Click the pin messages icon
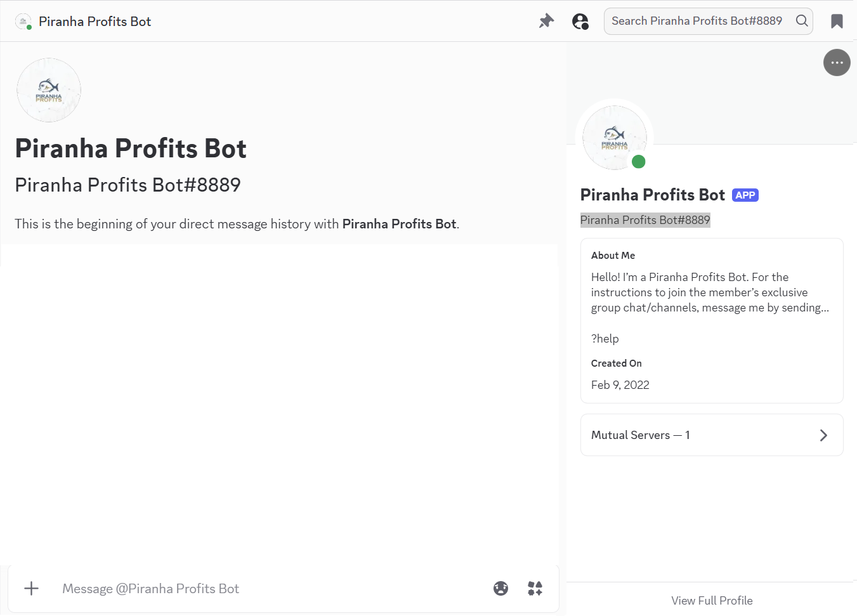Screen dimensions: 857x616 point(546,21)
